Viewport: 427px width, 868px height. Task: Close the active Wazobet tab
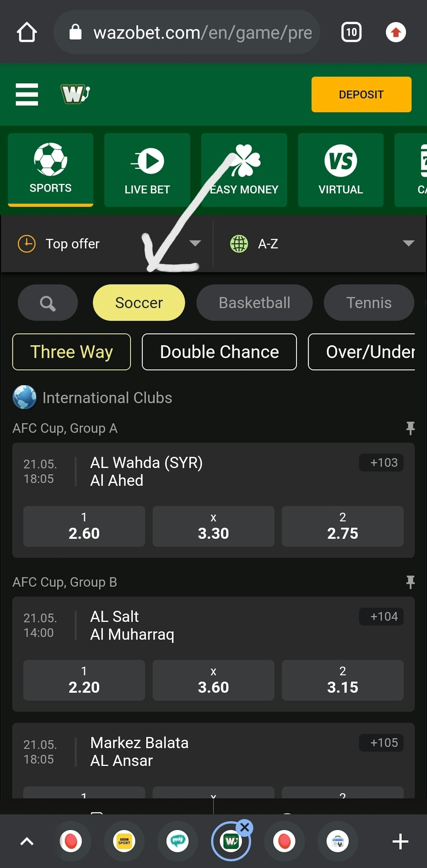click(x=244, y=827)
